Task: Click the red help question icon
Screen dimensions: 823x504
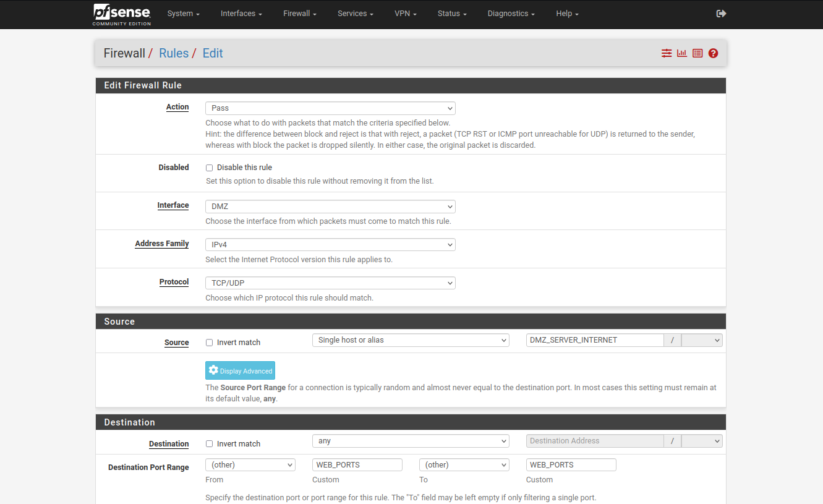Action: coord(713,53)
